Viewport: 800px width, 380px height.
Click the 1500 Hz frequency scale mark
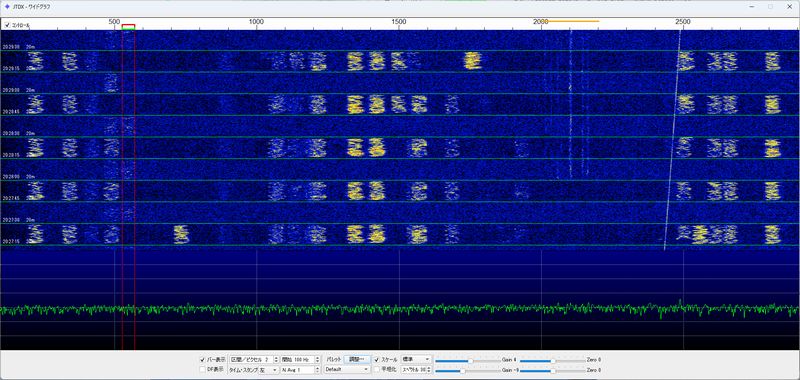tap(398, 21)
